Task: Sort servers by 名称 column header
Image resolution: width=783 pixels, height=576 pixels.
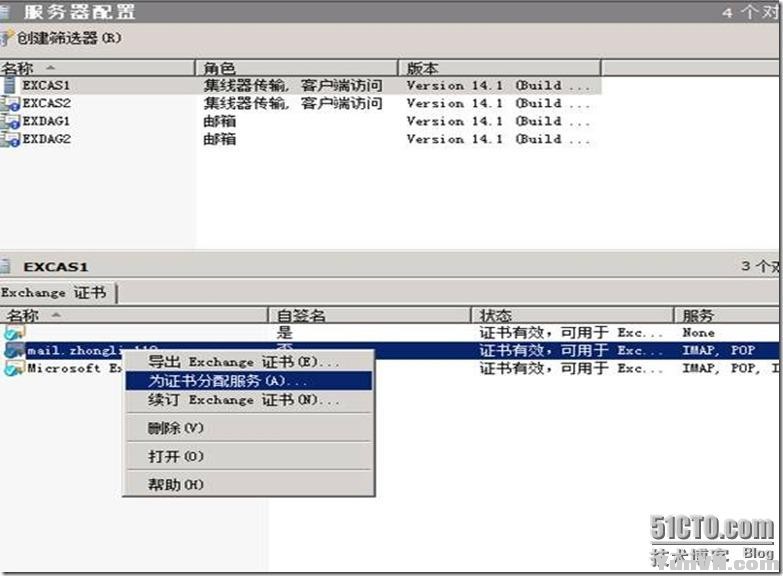Action: click(x=97, y=68)
